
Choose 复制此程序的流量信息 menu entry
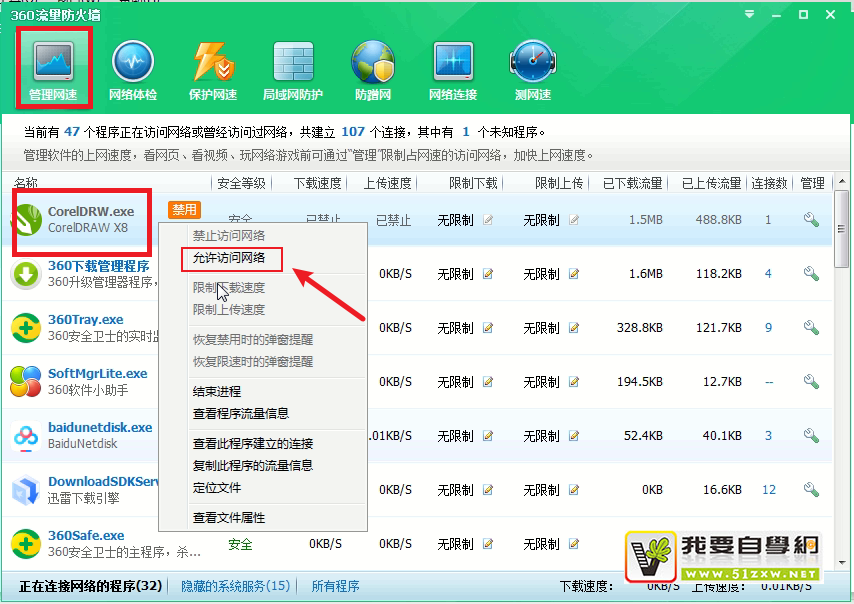click(x=253, y=465)
